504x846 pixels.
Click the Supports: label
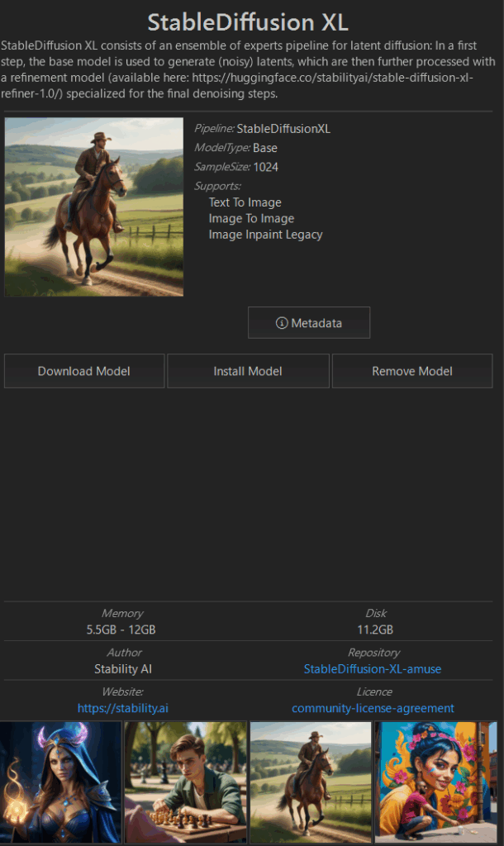point(217,186)
